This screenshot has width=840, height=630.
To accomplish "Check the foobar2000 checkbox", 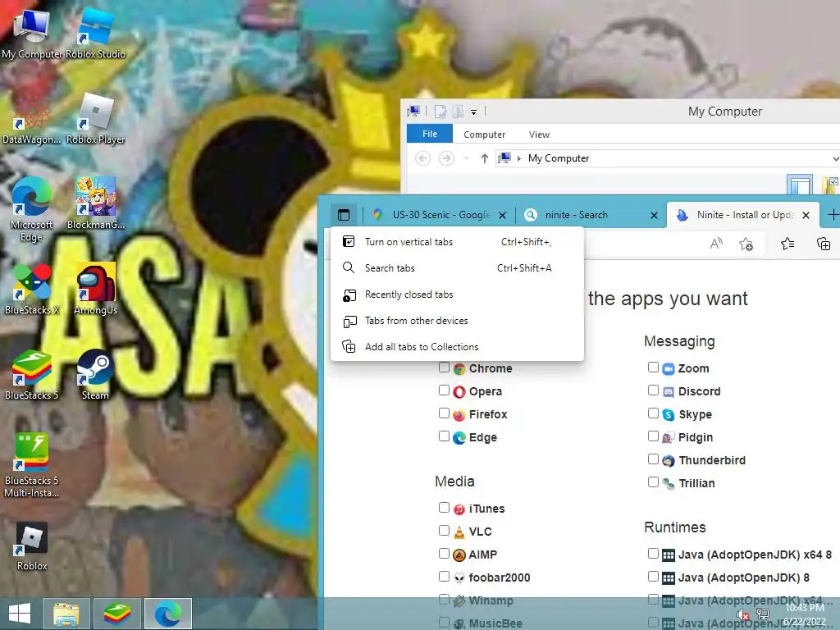I will point(444,577).
